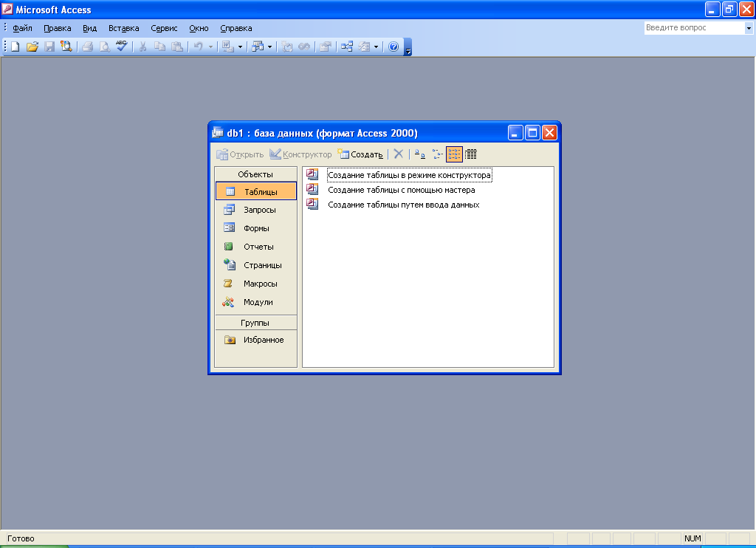Click the Properties icon in toolbar
Image resolution: width=756 pixels, height=548 pixels.
pos(326,47)
